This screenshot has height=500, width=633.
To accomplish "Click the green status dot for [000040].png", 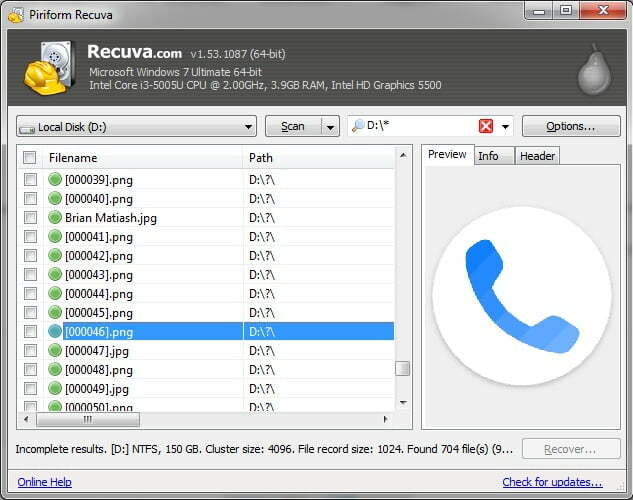I will 54,199.
